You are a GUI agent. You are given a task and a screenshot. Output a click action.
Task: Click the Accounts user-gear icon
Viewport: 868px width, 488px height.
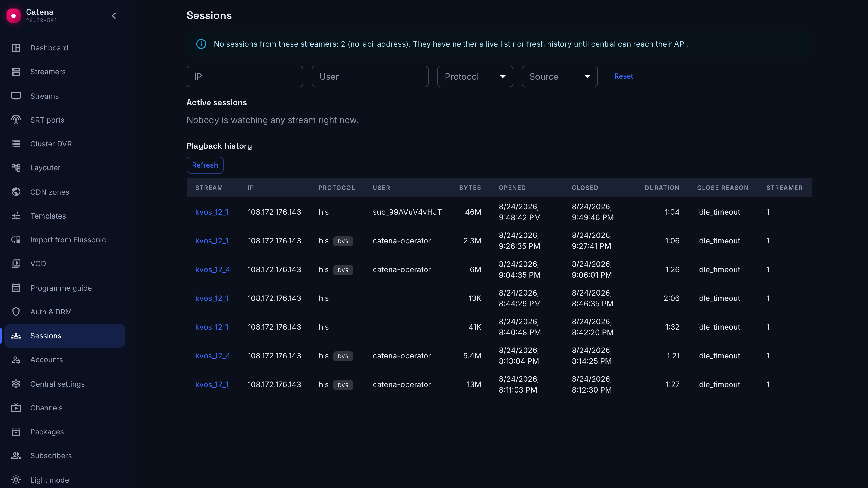(16, 360)
